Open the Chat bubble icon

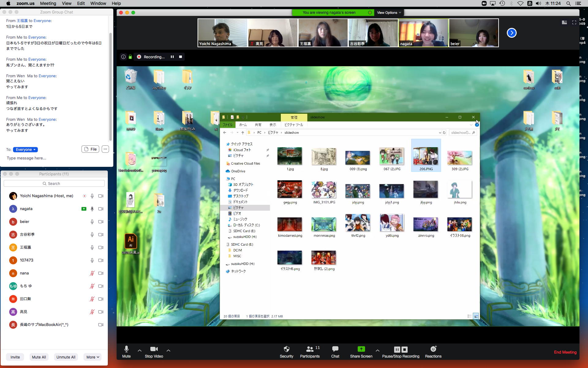(335, 349)
